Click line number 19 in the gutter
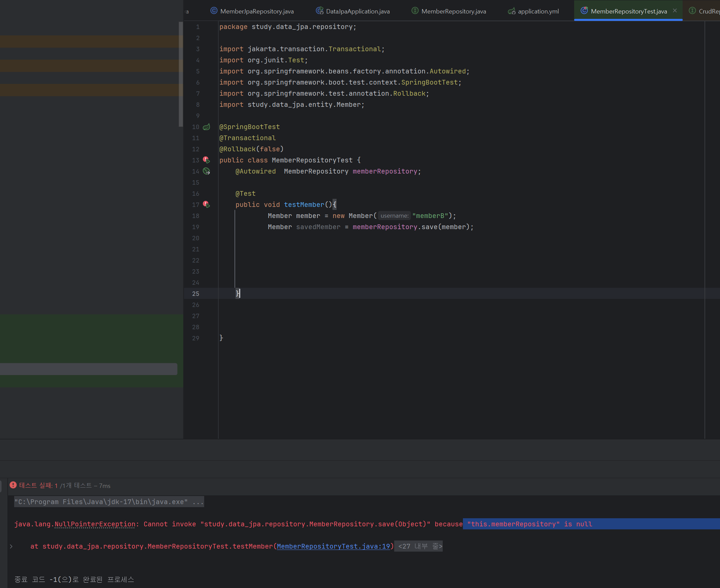720x588 pixels. click(x=196, y=227)
